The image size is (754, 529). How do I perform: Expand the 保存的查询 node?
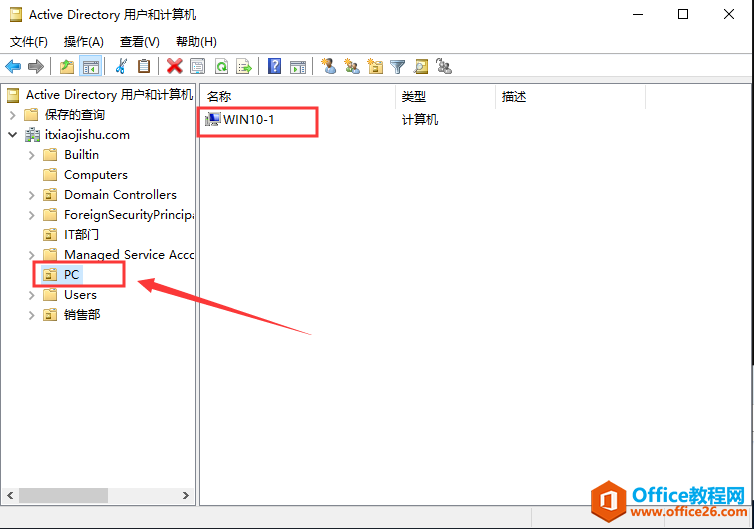click(x=13, y=115)
